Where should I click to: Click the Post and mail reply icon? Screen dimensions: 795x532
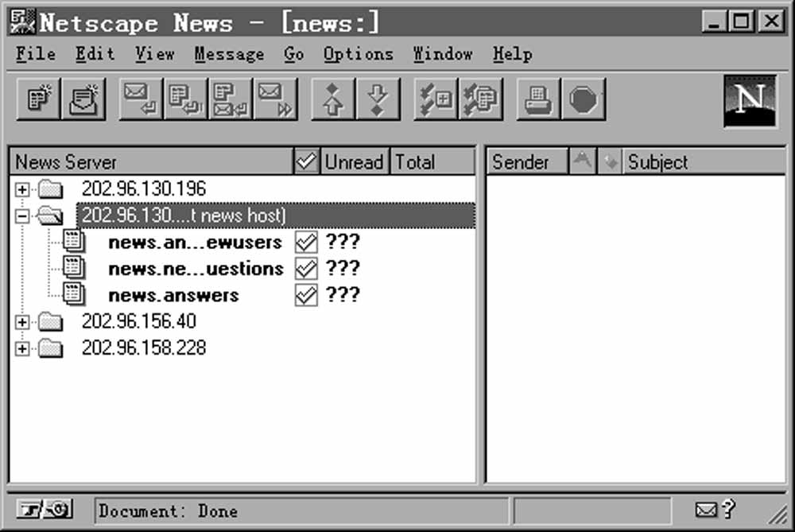(x=231, y=99)
